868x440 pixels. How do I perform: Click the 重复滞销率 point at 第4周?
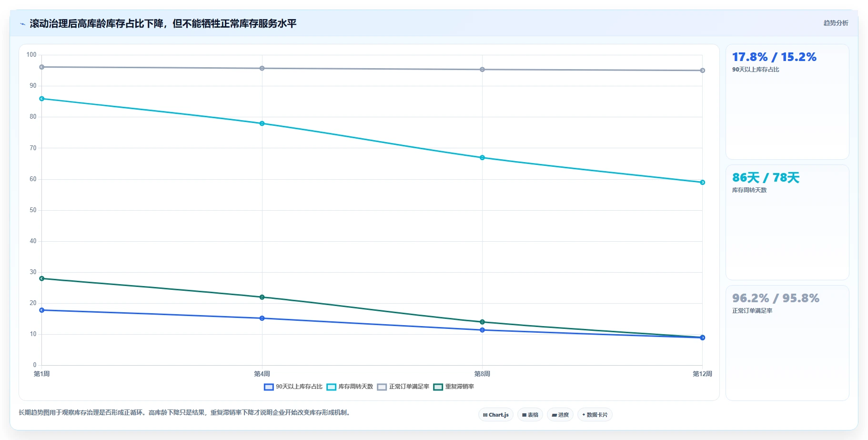pos(262,297)
